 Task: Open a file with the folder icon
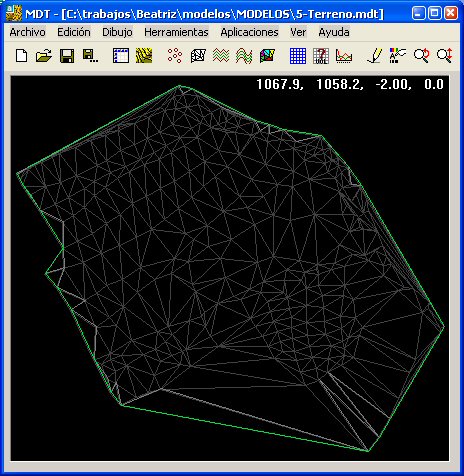tap(44, 55)
